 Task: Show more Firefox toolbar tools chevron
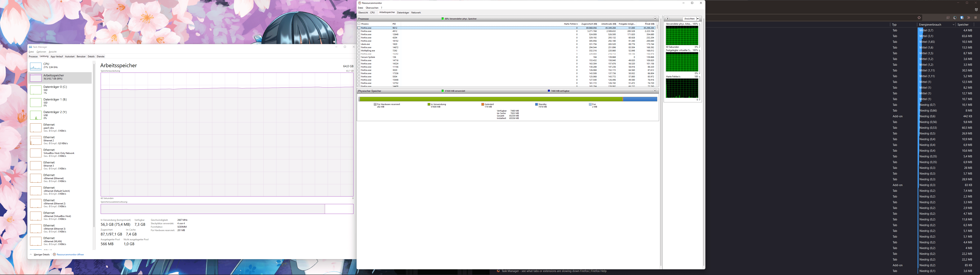pos(969,18)
